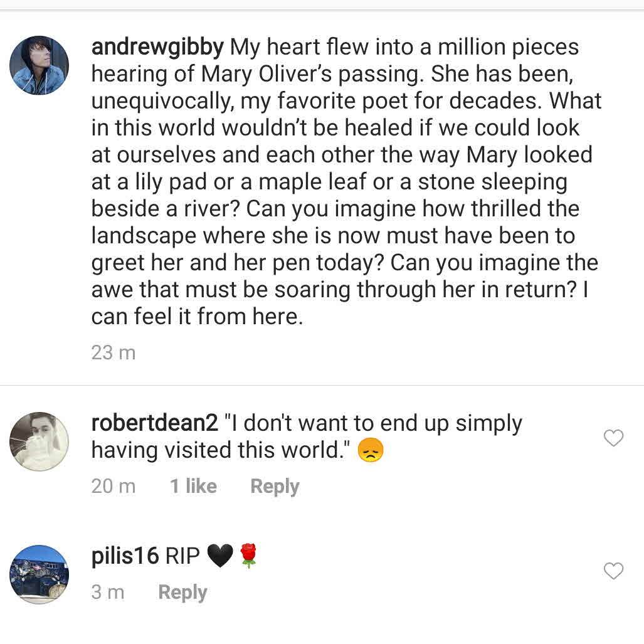Click the black heart emoji
Image resolution: width=644 pixels, height=644 pixels.
(219, 556)
